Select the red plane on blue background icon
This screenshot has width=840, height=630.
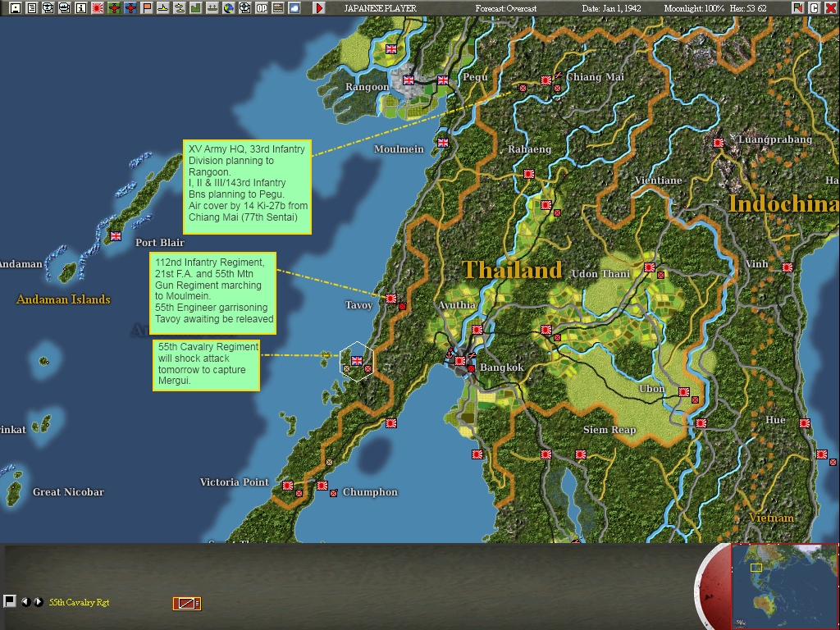click(x=130, y=8)
